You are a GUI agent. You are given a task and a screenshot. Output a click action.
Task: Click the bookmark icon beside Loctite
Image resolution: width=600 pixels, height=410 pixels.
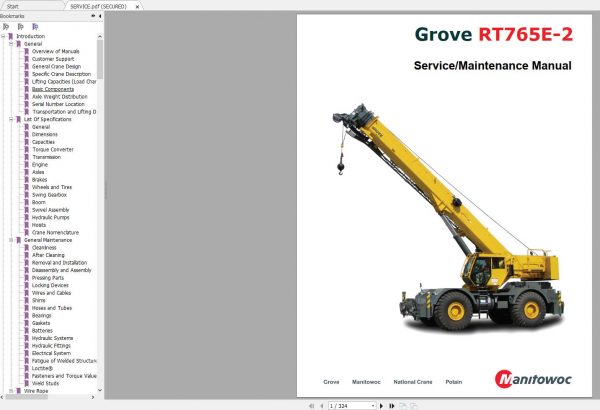click(x=26, y=368)
